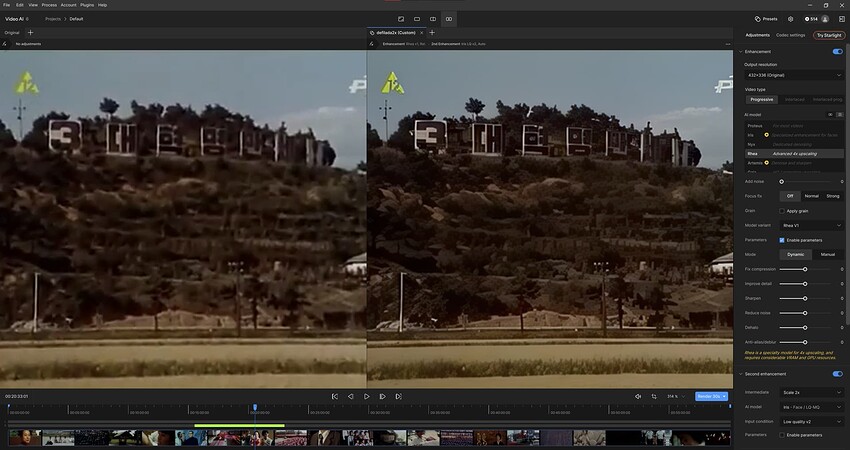Open the Output resolution dropdown
The width and height of the screenshot is (850, 450).
coord(794,75)
